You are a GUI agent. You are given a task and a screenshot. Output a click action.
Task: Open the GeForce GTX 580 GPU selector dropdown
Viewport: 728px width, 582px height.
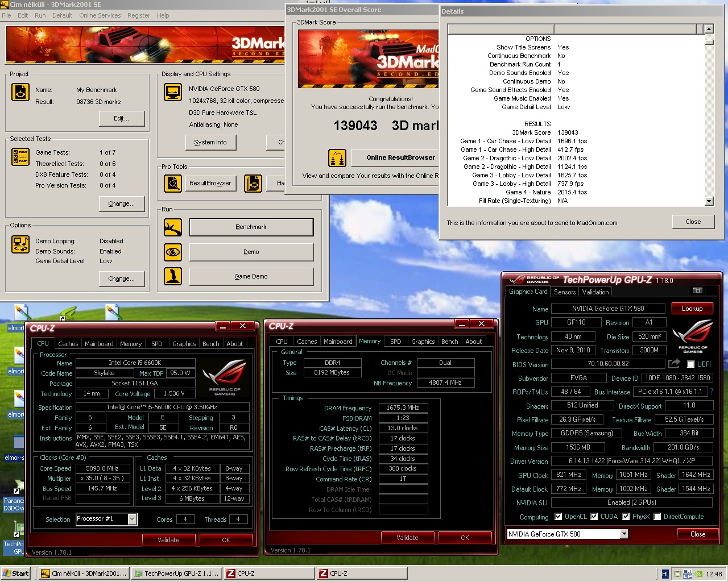pyautogui.click(x=624, y=534)
